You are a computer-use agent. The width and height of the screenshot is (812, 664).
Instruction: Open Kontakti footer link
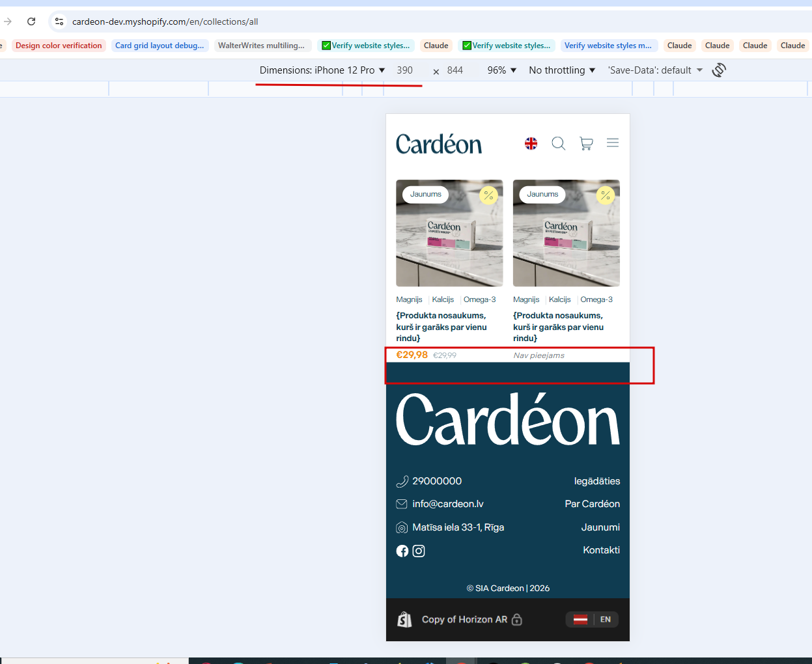pos(602,550)
